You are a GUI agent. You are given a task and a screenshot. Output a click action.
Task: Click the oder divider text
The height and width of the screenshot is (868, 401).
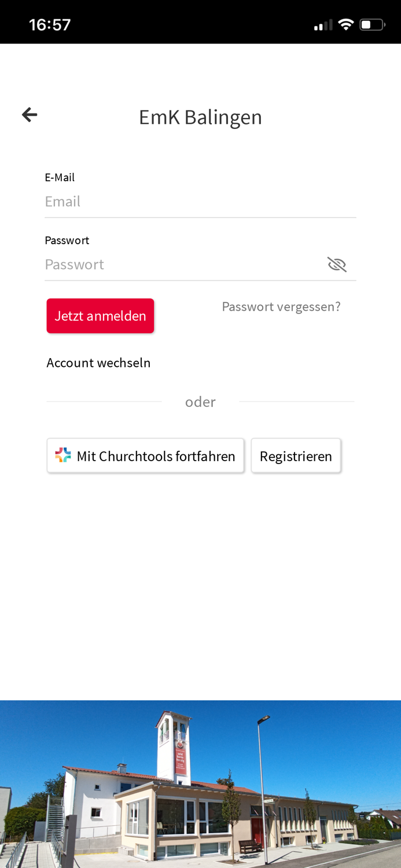pyautogui.click(x=200, y=401)
